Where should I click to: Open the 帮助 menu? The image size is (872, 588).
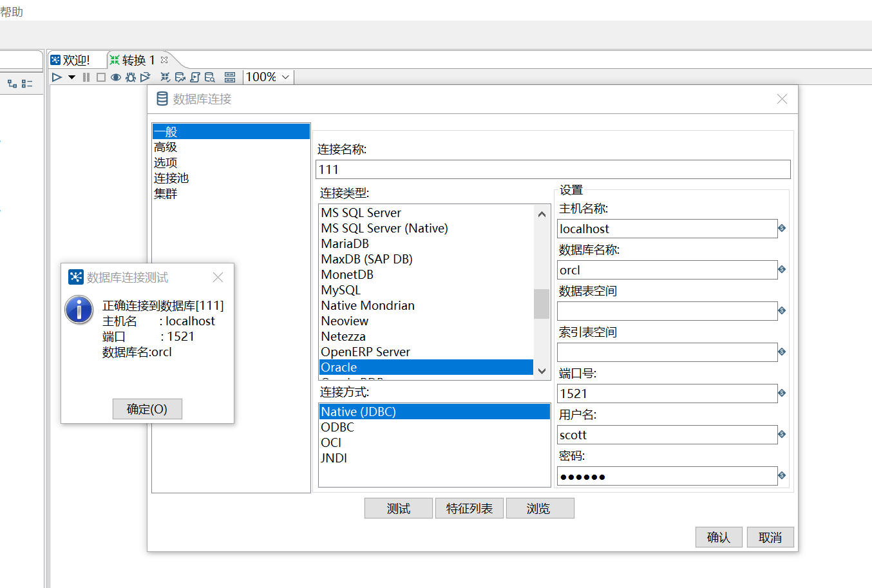[x=13, y=11]
